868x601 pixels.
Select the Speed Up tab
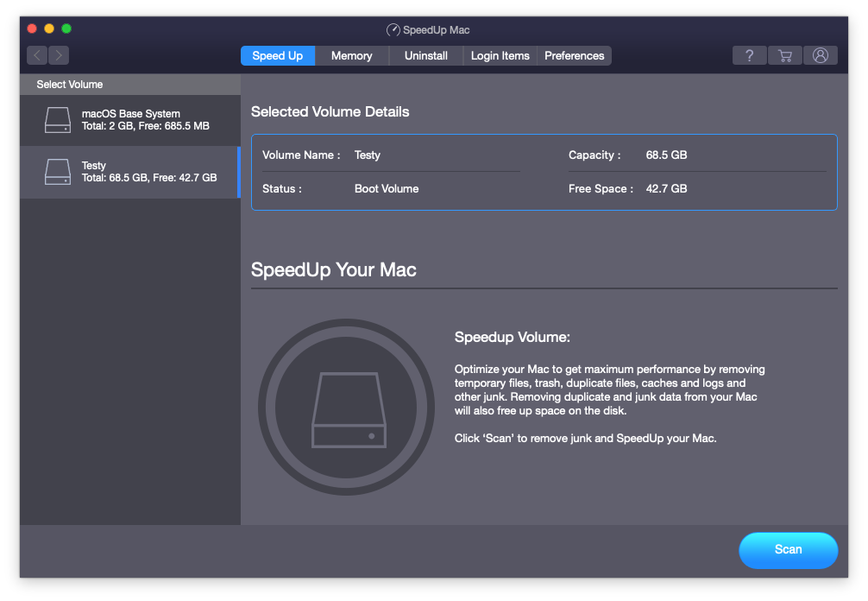[x=277, y=55]
